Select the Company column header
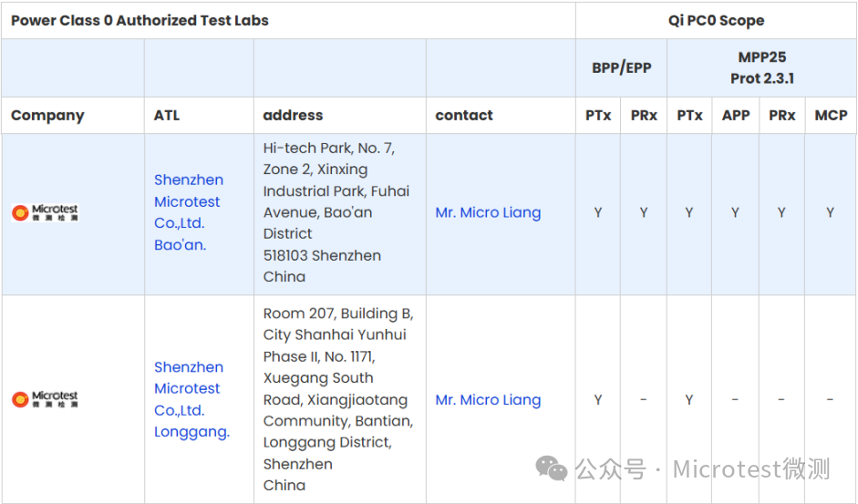Screen dimensions: 858x504 (47, 116)
